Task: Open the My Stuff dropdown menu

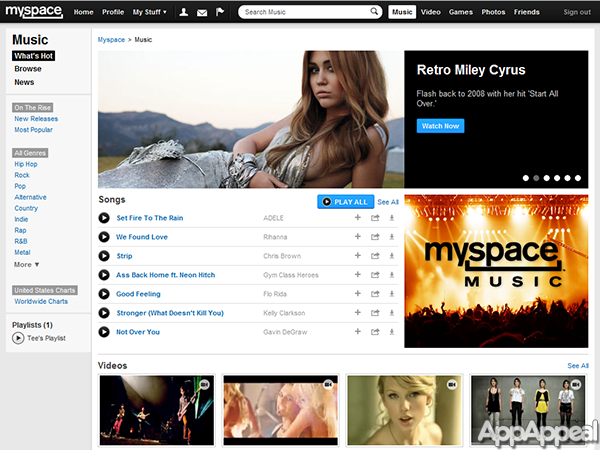Action: point(150,12)
